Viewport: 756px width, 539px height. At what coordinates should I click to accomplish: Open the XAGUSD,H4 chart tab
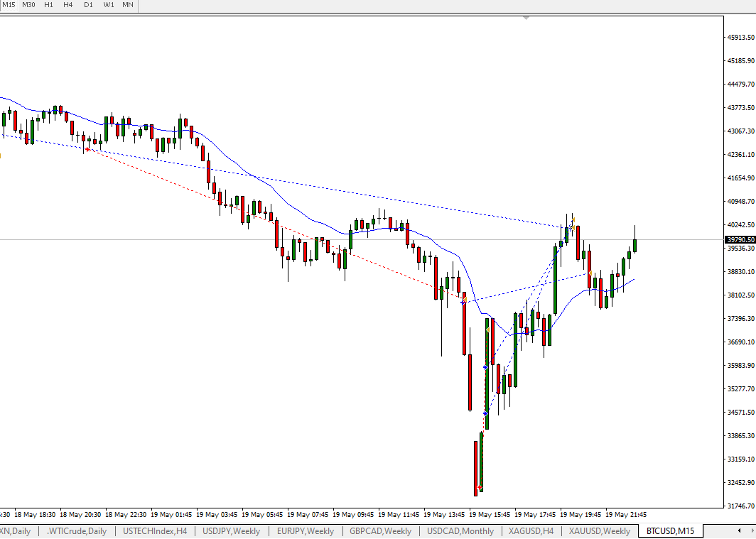531,531
